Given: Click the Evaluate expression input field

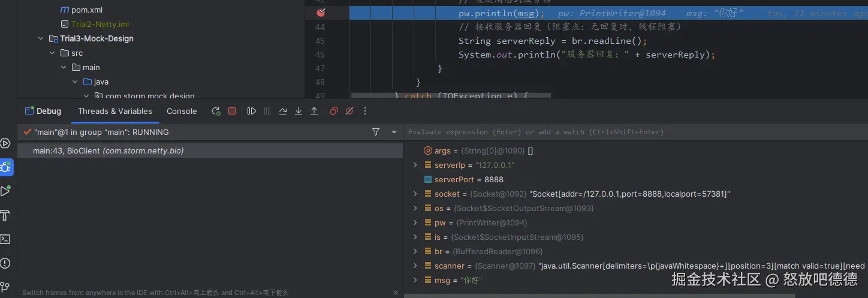Looking at the screenshot, I should tap(635, 132).
